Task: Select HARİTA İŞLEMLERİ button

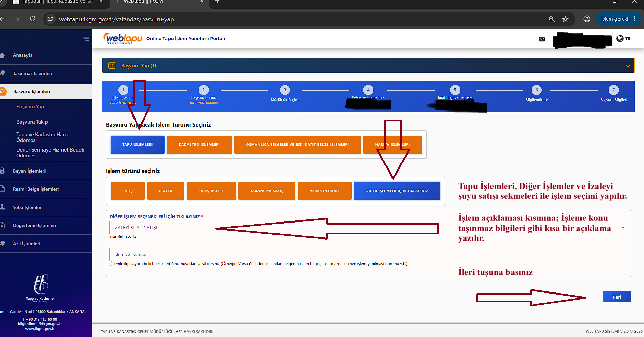Action: click(393, 145)
